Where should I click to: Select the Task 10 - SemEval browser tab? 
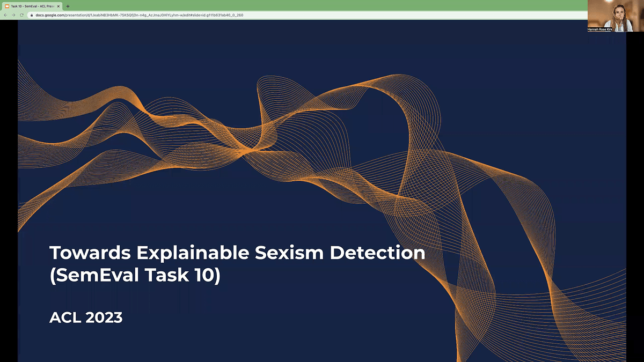coord(33,6)
